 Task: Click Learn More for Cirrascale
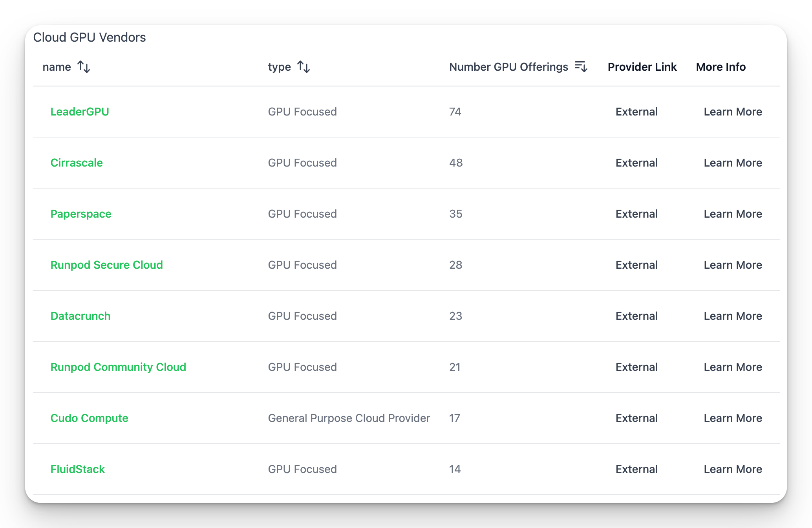coord(733,163)
